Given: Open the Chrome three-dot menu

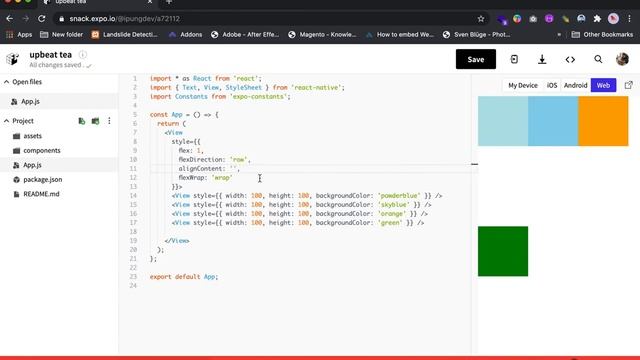Looking at the screenshot, I should (629, 19).
